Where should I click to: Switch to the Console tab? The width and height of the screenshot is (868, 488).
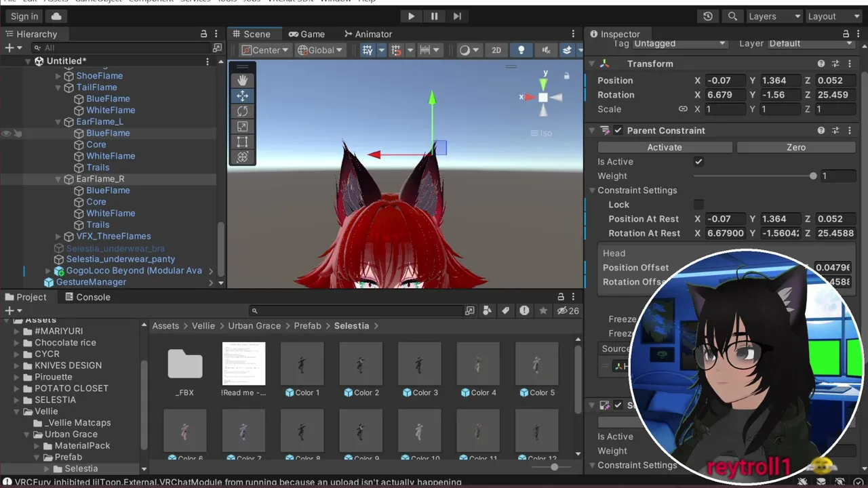[x=87, y=297]
